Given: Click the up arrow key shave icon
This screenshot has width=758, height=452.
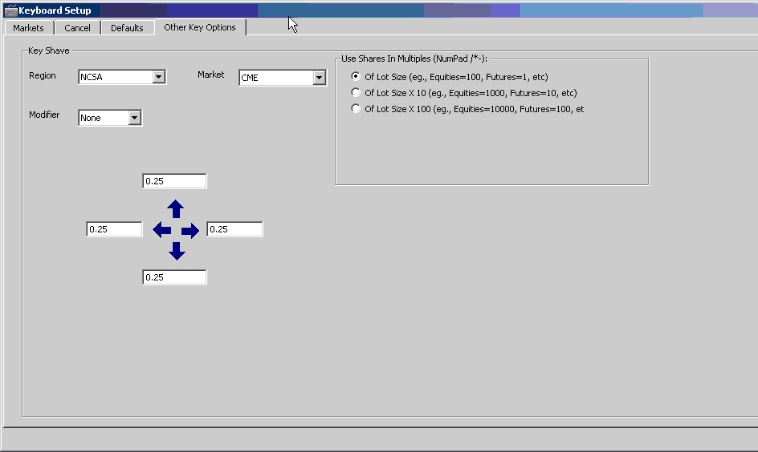Looking at the screenshot, I should (x=175, y=209).
